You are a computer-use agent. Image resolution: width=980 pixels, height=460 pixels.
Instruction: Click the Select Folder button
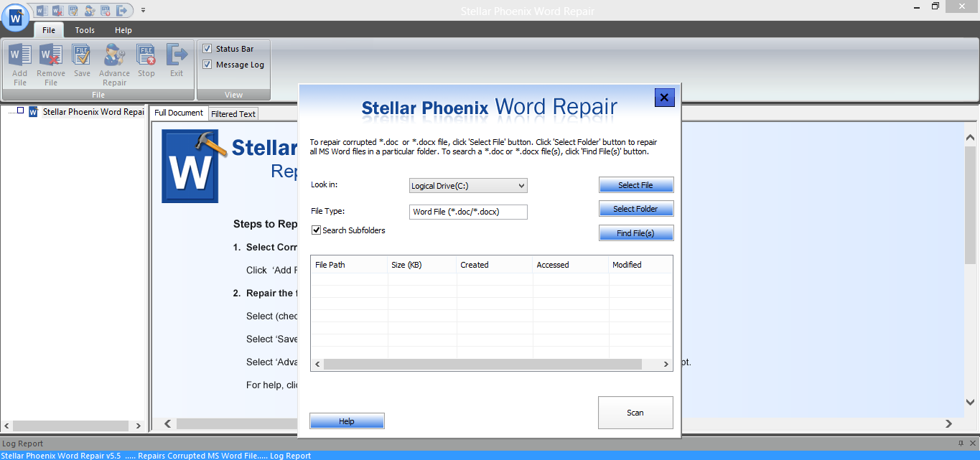(x=636, y=209)
